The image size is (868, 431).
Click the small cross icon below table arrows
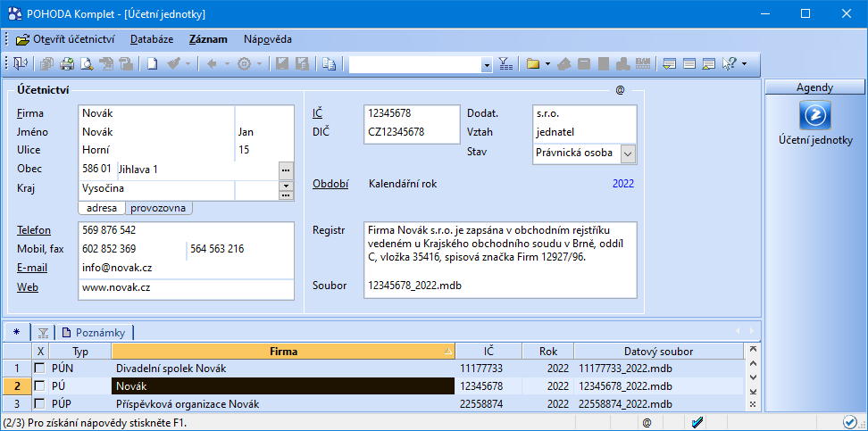click(x=752, y=404)
